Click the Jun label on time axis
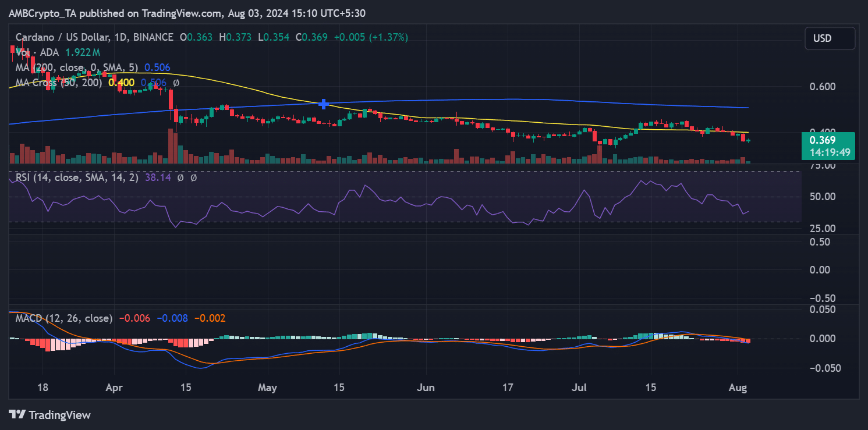Image resolution: width=868 pixels, height=430 pixels. [427, 387]
